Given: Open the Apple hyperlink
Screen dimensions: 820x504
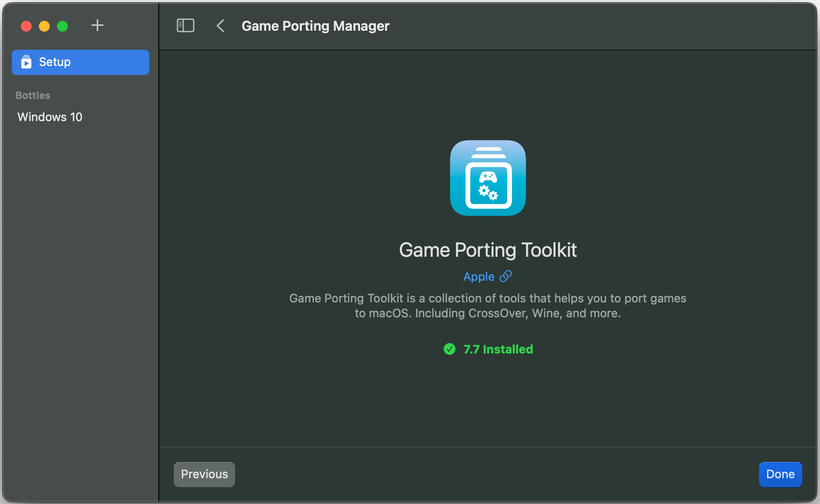Looking at the screenshot, I should [479, 277].
